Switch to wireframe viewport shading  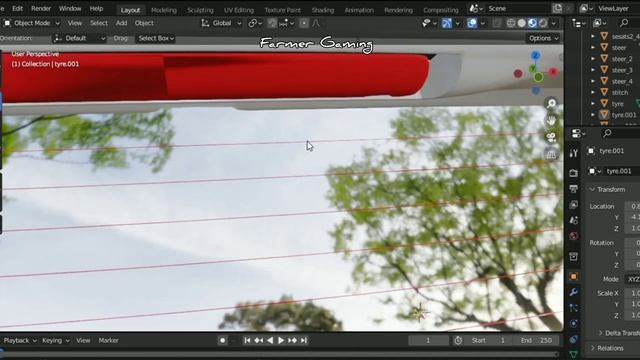point(511,23)
